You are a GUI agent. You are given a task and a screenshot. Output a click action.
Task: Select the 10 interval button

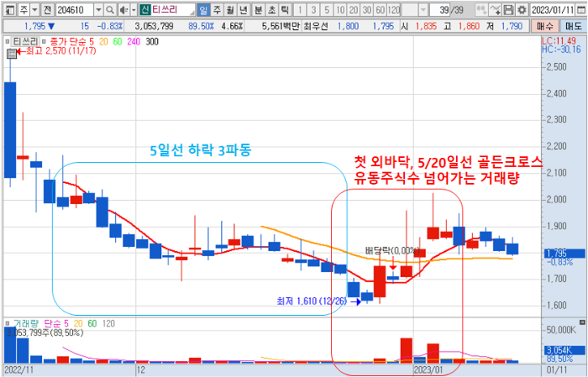tap(340, 10)
